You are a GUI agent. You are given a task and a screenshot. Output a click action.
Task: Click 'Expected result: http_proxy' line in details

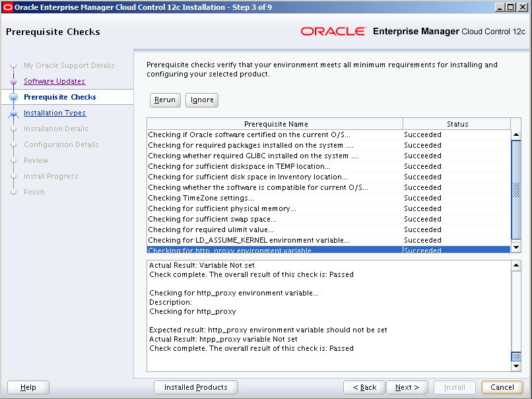[268, 330]
